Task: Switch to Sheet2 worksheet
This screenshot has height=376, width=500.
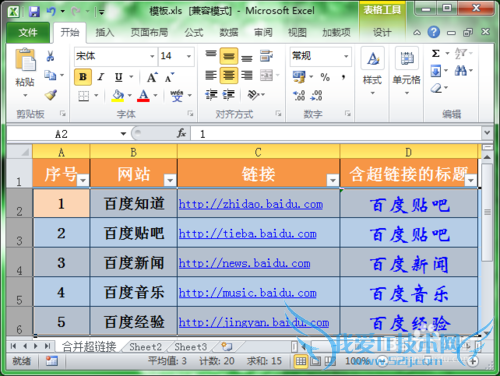Action: (145, 347)
